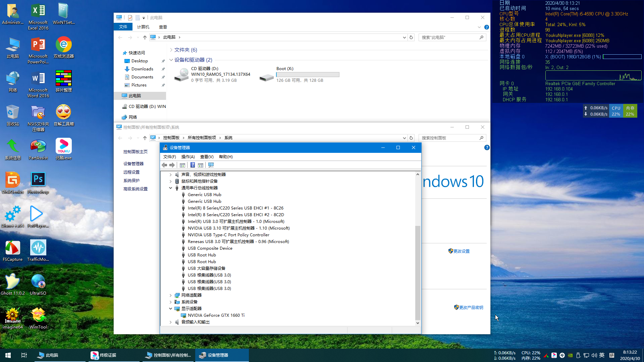Click show/hide console tree toolbar icon
The image size is (644, 362).
182,165
